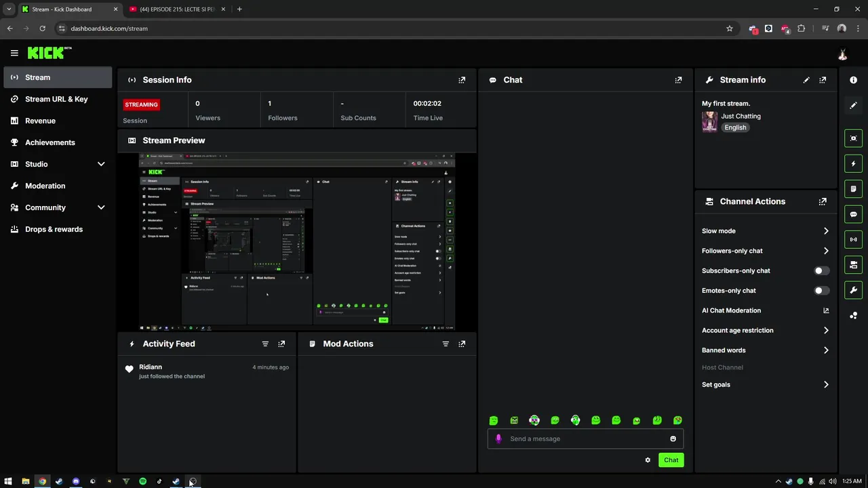Image resolution: width=868 pixels, height=488 pixels.
Task: Click the STREAMING status badge
Action: (141, 104)
